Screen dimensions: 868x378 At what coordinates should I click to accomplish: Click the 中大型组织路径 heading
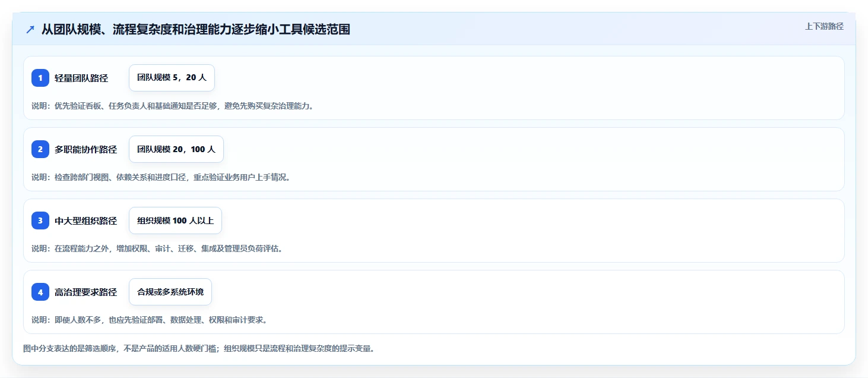point(85,220)
